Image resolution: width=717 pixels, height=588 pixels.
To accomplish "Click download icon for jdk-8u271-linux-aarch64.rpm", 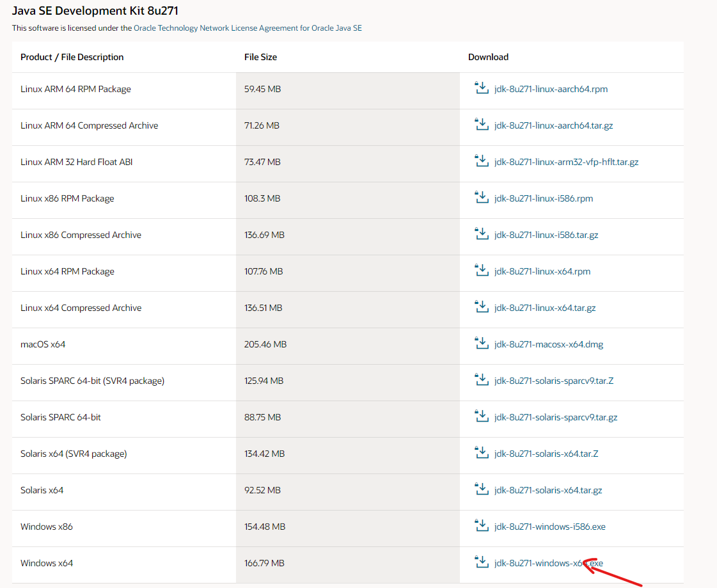I will pos(482,88).
